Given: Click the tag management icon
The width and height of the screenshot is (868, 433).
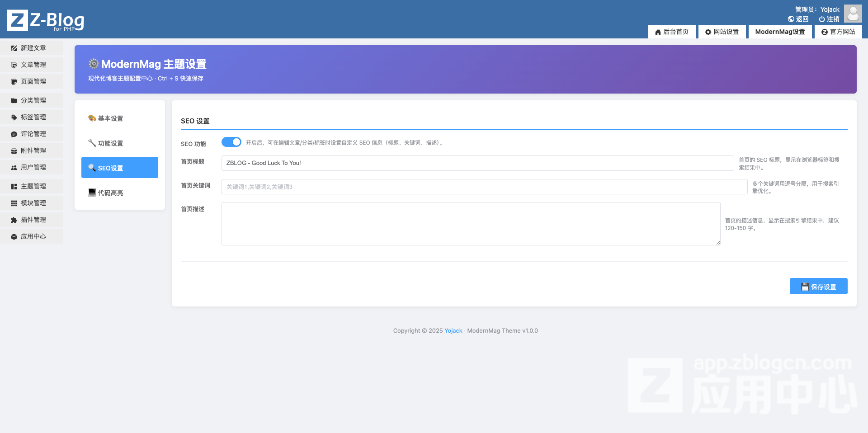Looking at the screenshot, I should pyautogui.click(x=14, y=117).
